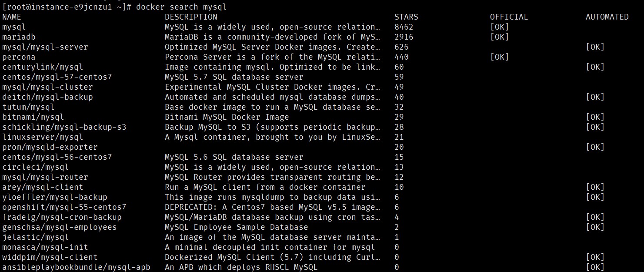Click the MySQL Employee Sample Database description
Screen dimensions: 644x272
(x=236, y=227)
